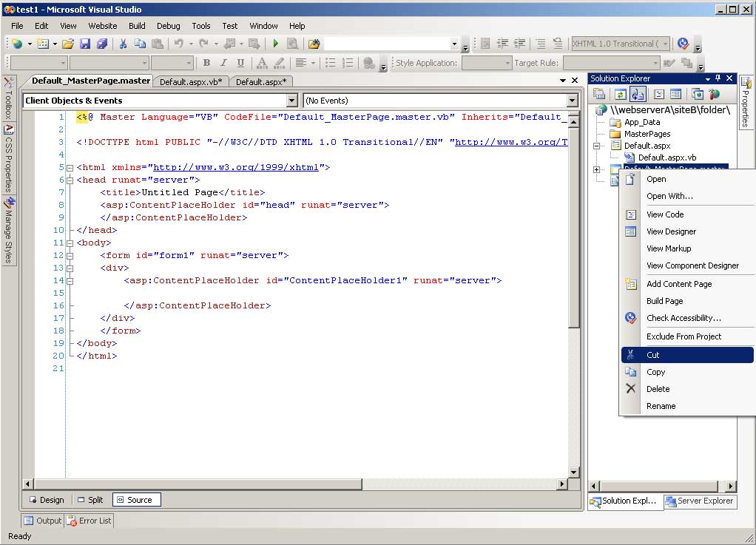The image size is (756, 545).
Task: Click Solution Explorer View Designer icon
Action: coord(676,95)
